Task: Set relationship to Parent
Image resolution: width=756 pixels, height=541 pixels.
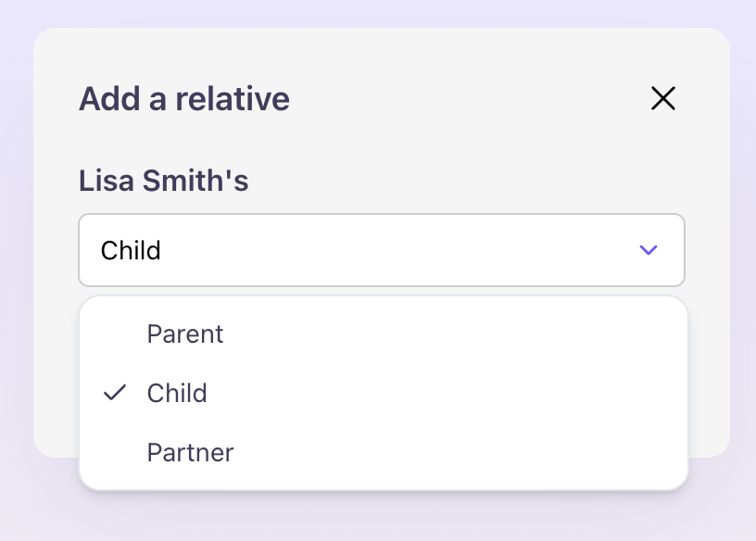Action: pos(185,333)
